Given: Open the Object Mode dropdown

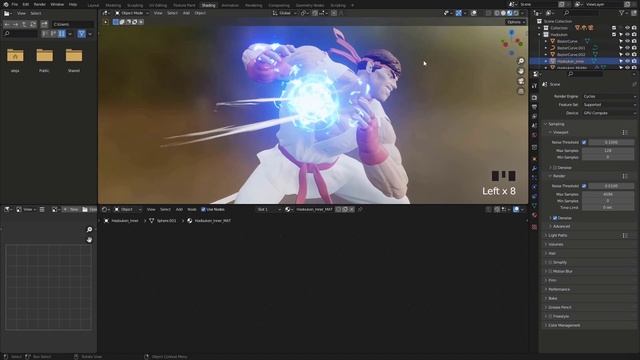Looking at the screenshot, I should pos(131,13).
